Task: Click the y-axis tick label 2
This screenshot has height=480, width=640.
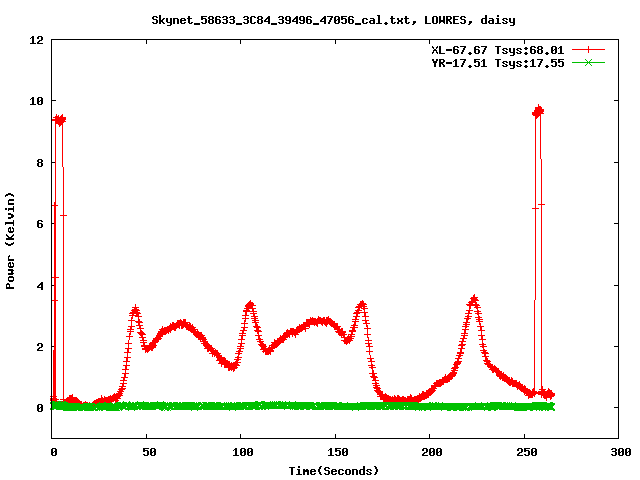Action: coord(40,347)
